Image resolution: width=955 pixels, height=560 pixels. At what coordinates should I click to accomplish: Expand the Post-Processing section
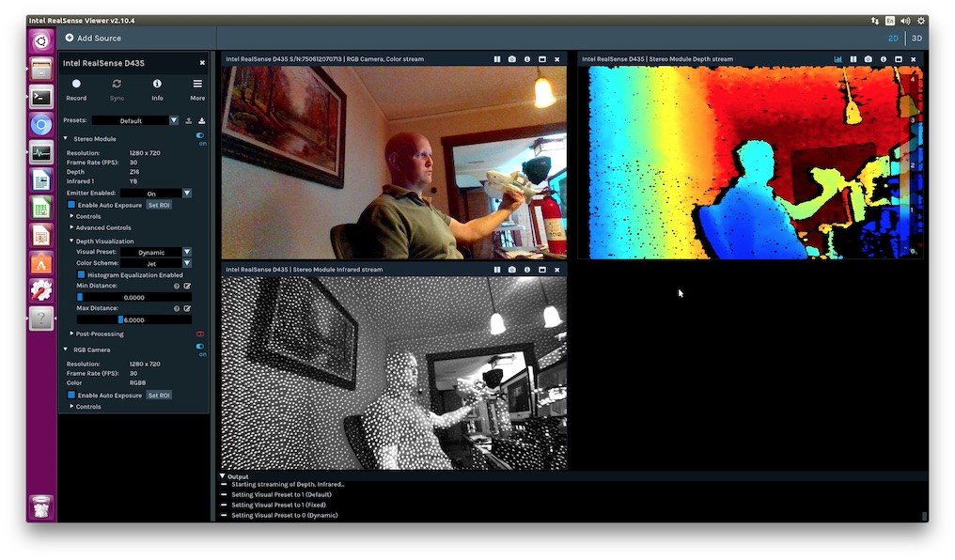click(71, 334)
